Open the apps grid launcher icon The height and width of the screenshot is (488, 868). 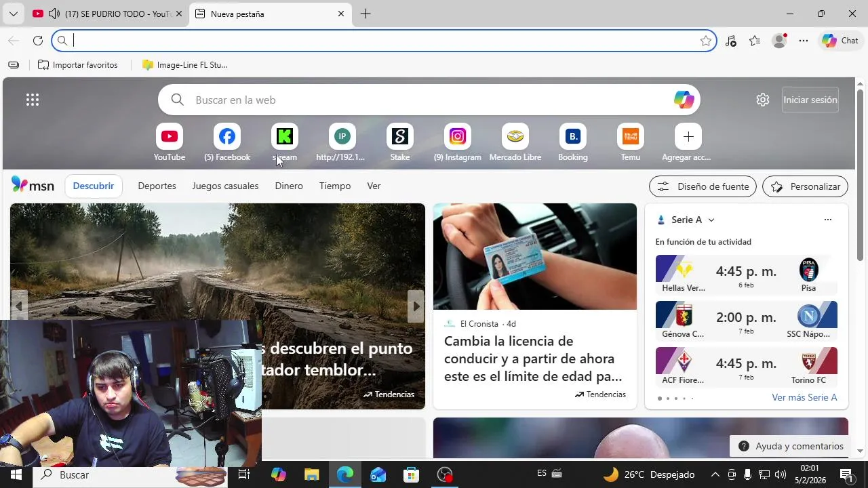pyautogui.click(x=33, y=100)
